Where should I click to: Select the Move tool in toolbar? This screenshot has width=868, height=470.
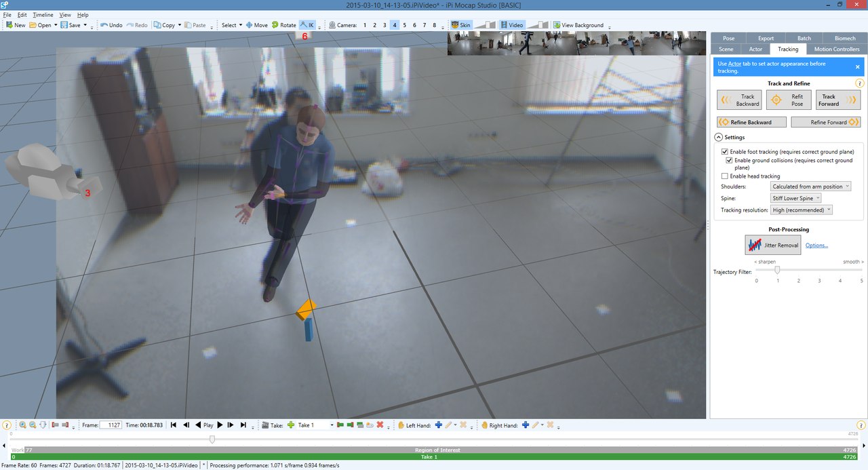[x=256, y=25]
